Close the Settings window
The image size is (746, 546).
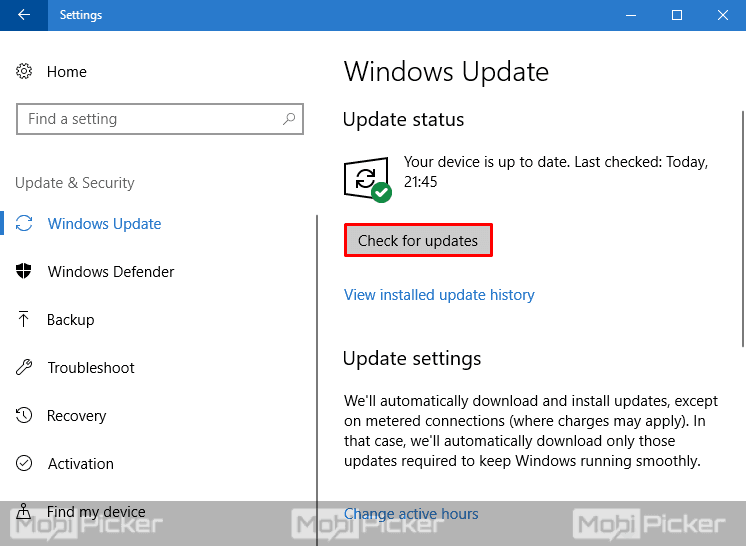pos(723,15)
